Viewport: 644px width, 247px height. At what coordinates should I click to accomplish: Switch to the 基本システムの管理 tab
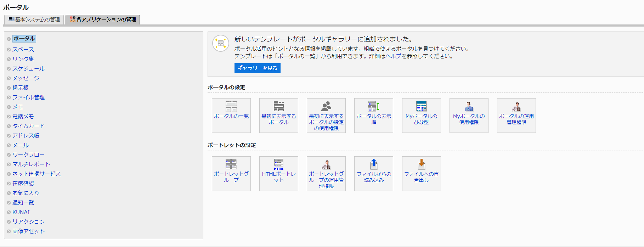pyautogui.click(x=34, y=19)
